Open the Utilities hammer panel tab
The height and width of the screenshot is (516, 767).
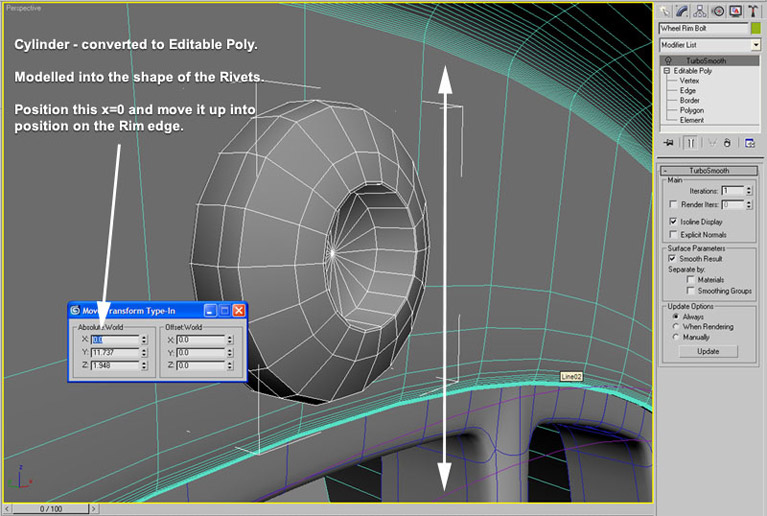pyautogui.click(x=752, y=11)
